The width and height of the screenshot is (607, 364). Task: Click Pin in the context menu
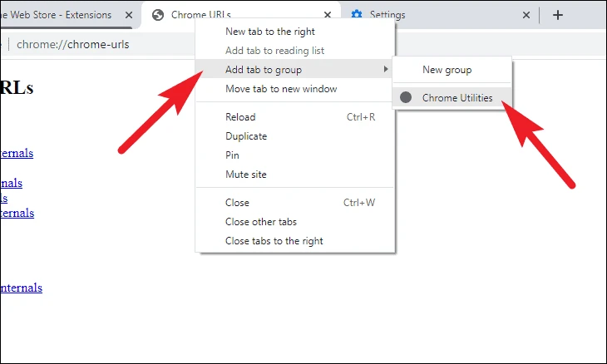tap(295, 155)
